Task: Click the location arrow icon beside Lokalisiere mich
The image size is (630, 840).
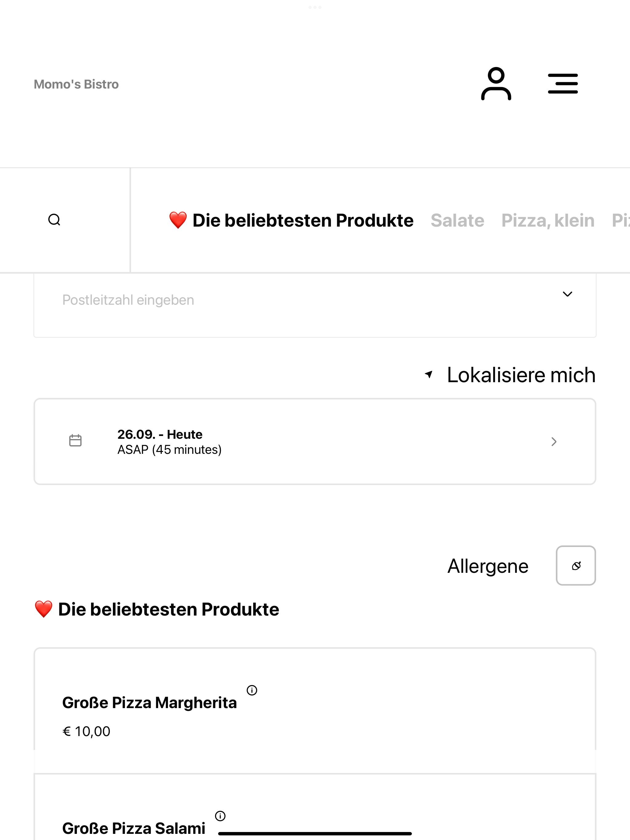Action: (429, 374)
